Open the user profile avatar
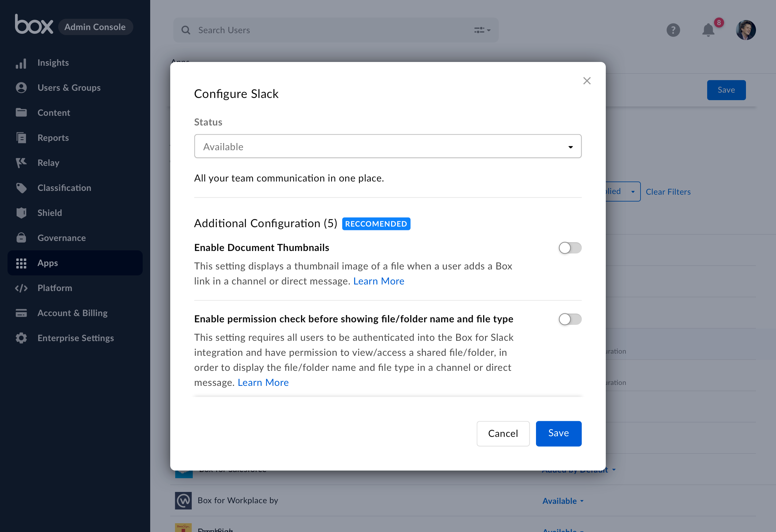This screenshot has height=532, width=776. 746,30
